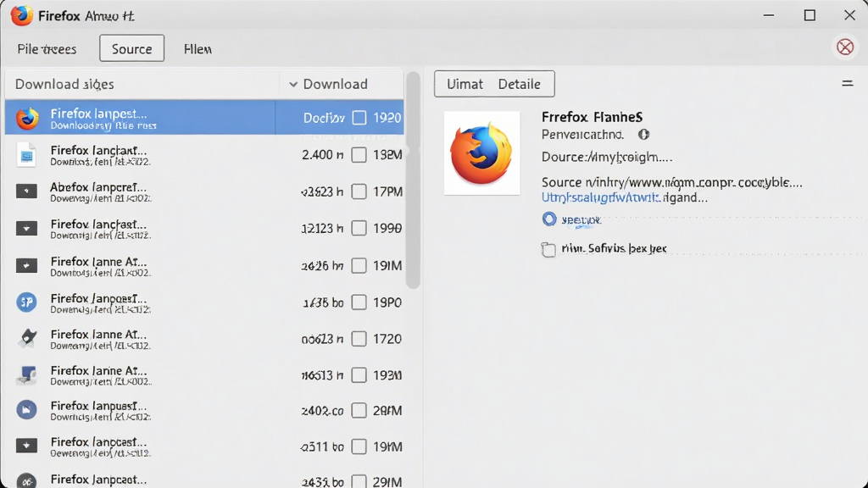Click the info icon next to Penveiicathnd
This screenshot has height=488, width=868.
point(643,135)
